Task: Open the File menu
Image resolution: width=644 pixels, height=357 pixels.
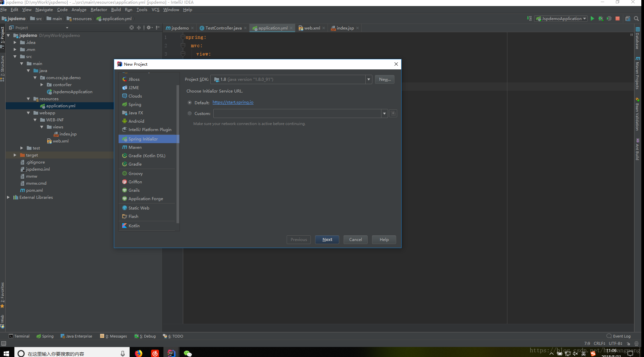Action: (4, 10)
